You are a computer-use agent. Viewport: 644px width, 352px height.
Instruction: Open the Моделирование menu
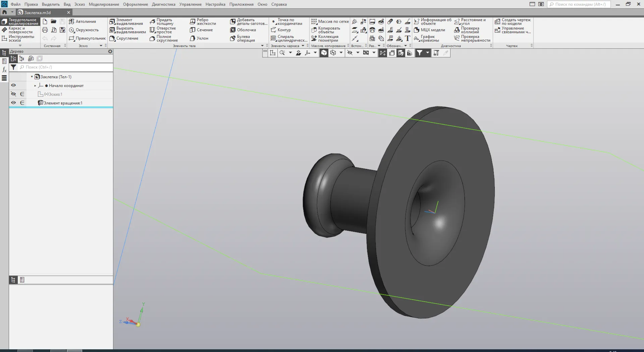104,4
